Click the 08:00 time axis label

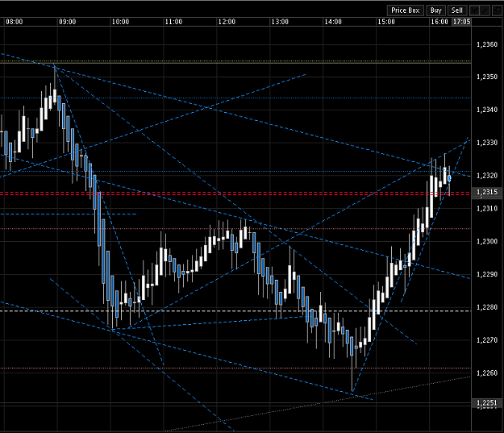(15, 22)
